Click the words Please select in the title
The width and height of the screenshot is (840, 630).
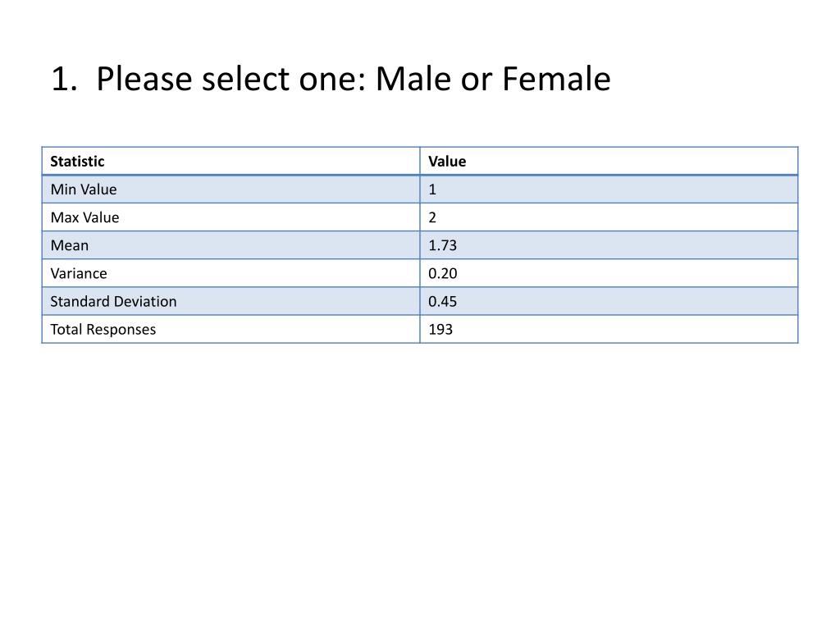(x=193, y=80)
